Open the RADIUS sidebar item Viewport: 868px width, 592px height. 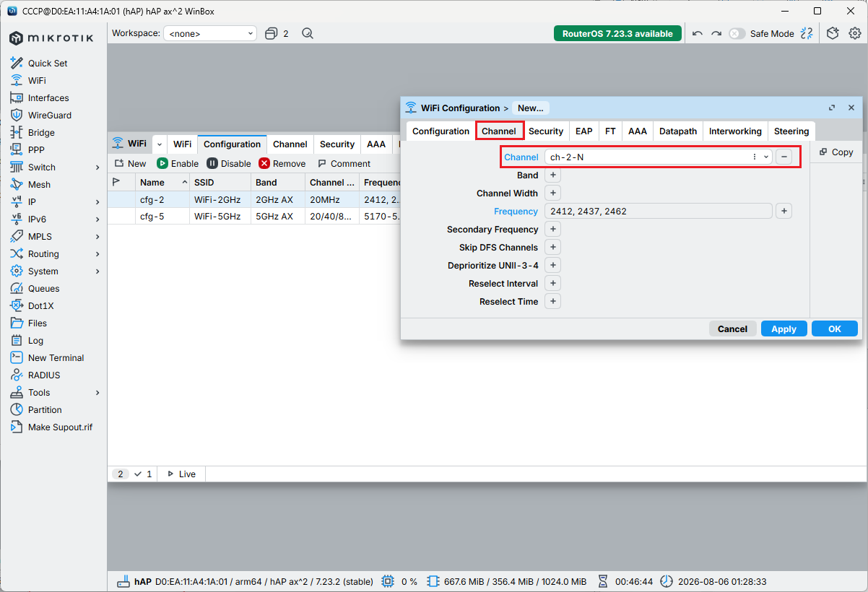pyautogui.click(x=44, y=375)
